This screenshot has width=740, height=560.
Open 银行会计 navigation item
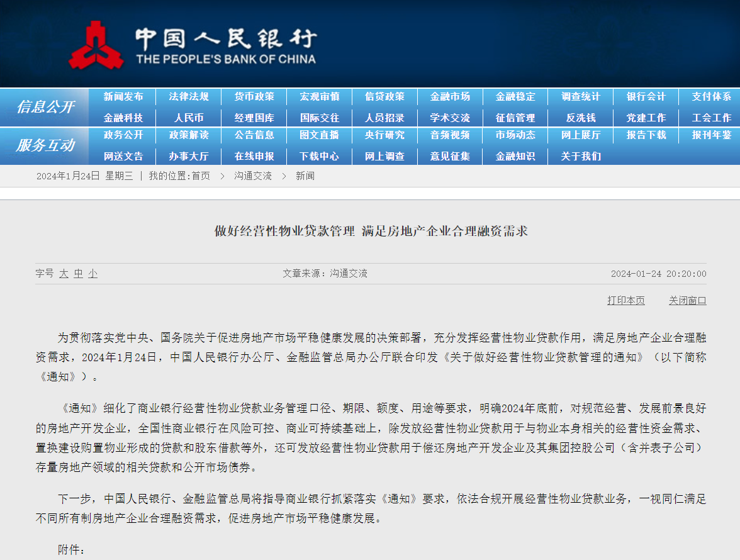click(646, 97)
